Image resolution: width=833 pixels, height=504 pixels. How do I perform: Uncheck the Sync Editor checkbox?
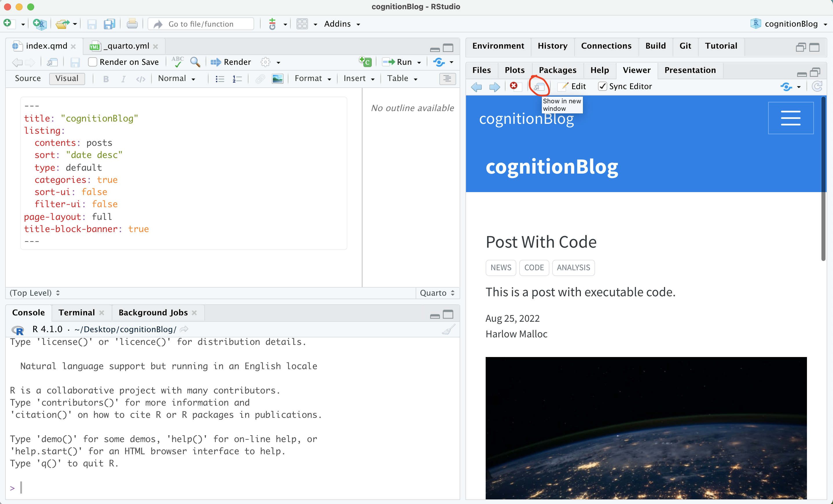(602, 87)
